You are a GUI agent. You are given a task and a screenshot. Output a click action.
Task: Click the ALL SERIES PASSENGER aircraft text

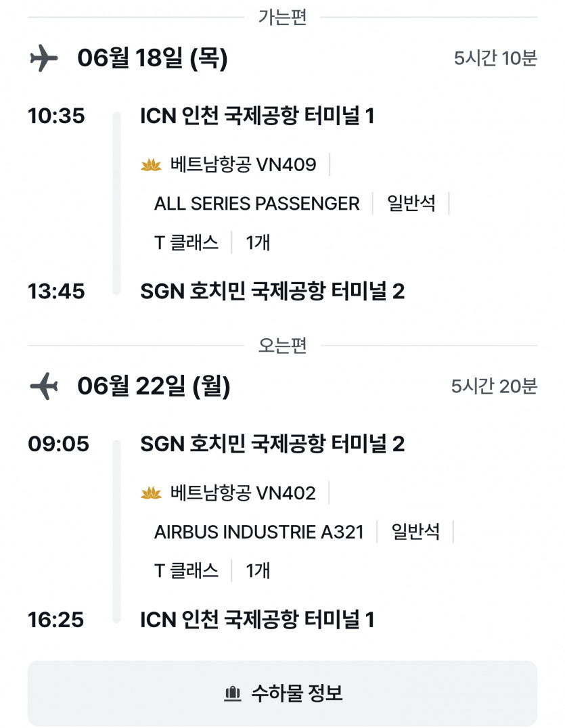[256, 204]
